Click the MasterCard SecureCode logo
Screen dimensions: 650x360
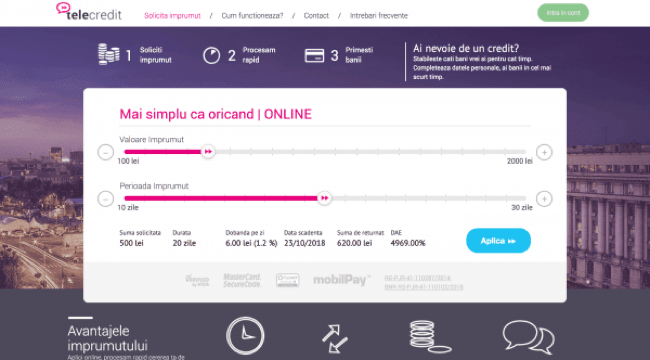click(x=243, y=280)
